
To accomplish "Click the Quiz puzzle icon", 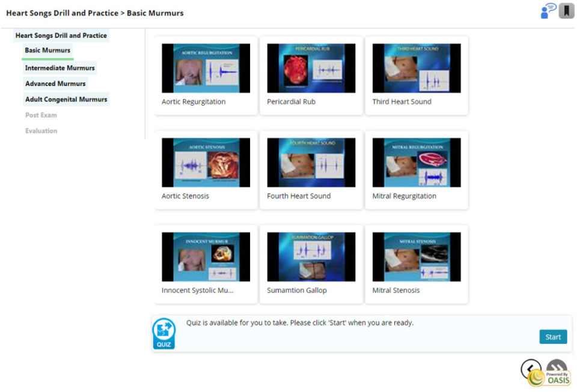I will (x=163, y=333).
